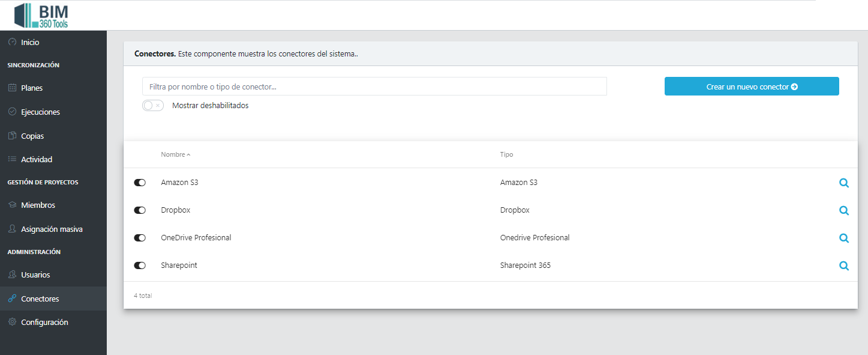Click the Mostrar deshabilitados label
The height and width of the screenshot is (355, 868).
[x=210, y=105]
